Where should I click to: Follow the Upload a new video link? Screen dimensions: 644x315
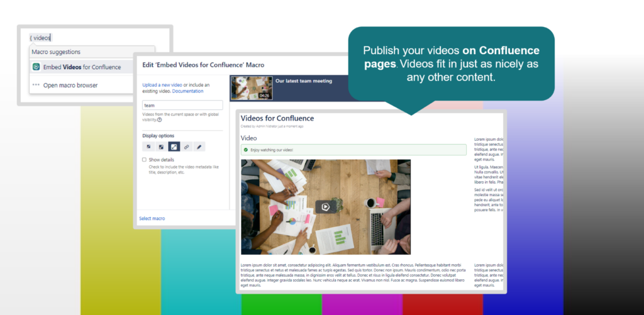162,85
